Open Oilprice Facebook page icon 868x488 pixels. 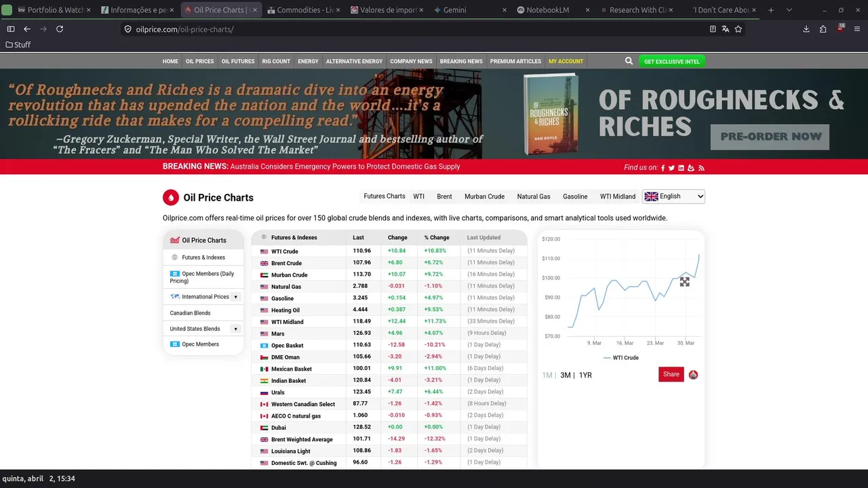(663, 168)
